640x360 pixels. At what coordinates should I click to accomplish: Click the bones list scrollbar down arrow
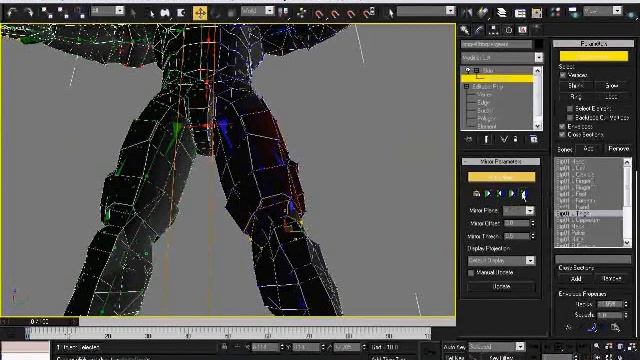(627, 243)
